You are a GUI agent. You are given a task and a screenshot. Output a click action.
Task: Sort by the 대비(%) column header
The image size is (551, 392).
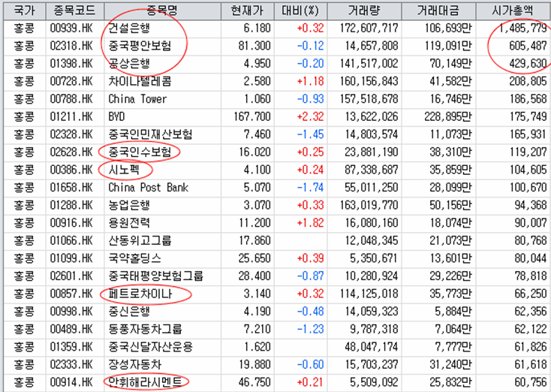300,11
